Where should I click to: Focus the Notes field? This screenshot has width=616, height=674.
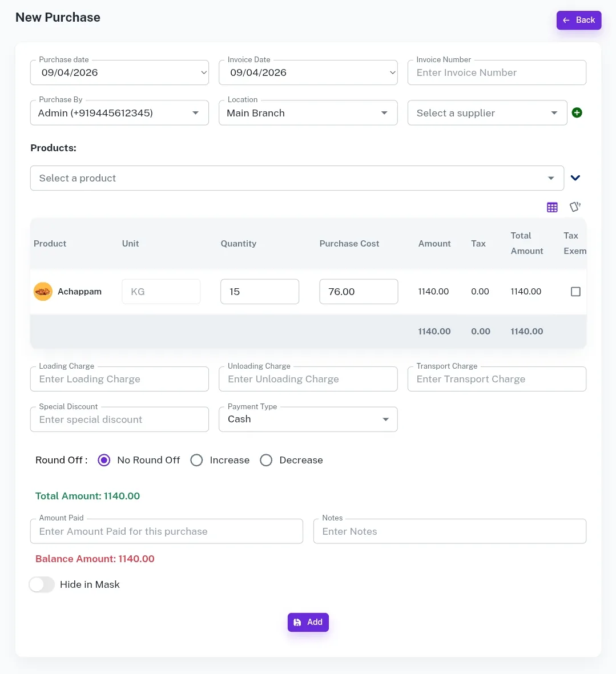[x=450, y=531]
